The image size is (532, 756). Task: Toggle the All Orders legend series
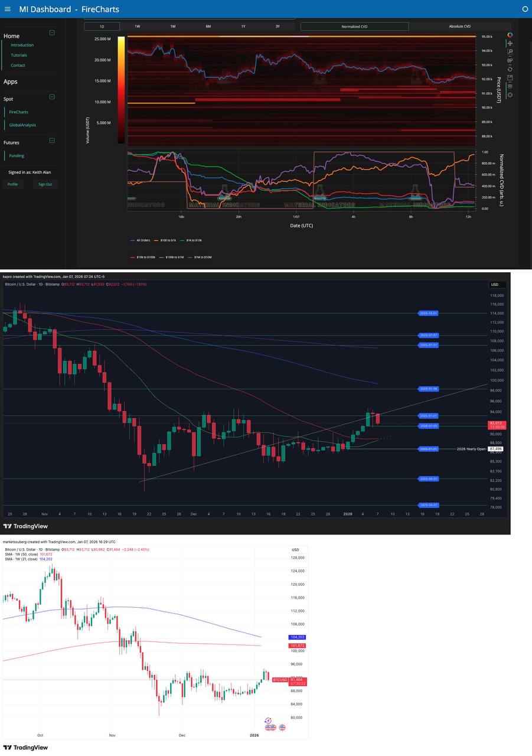(x=139, y=240)
